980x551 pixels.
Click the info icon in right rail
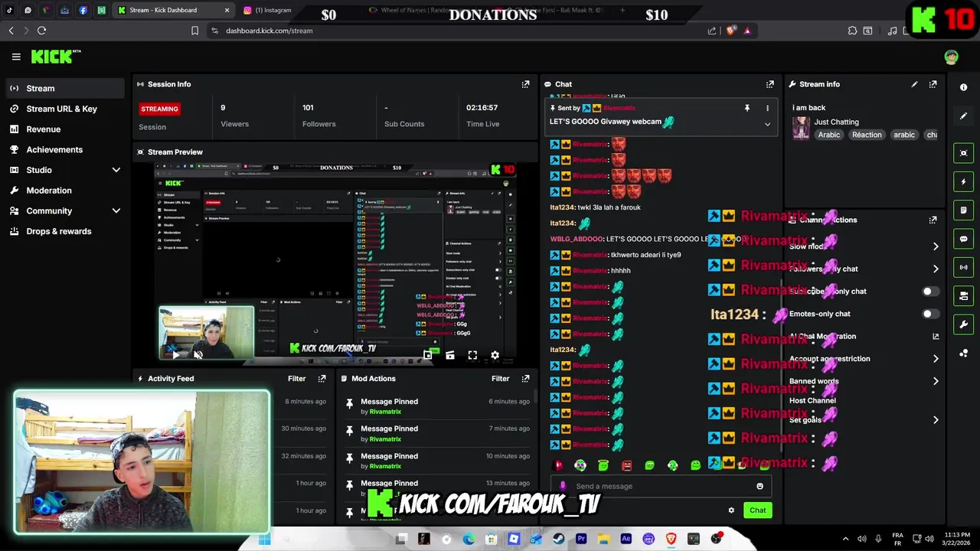[x=963, y=87]
